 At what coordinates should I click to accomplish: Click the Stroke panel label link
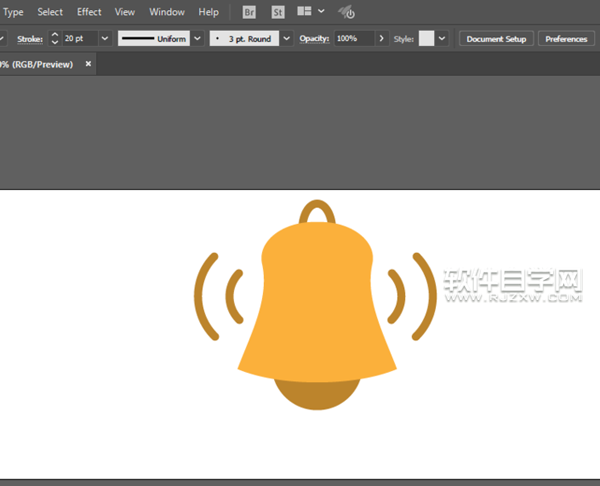click(30, 38)
